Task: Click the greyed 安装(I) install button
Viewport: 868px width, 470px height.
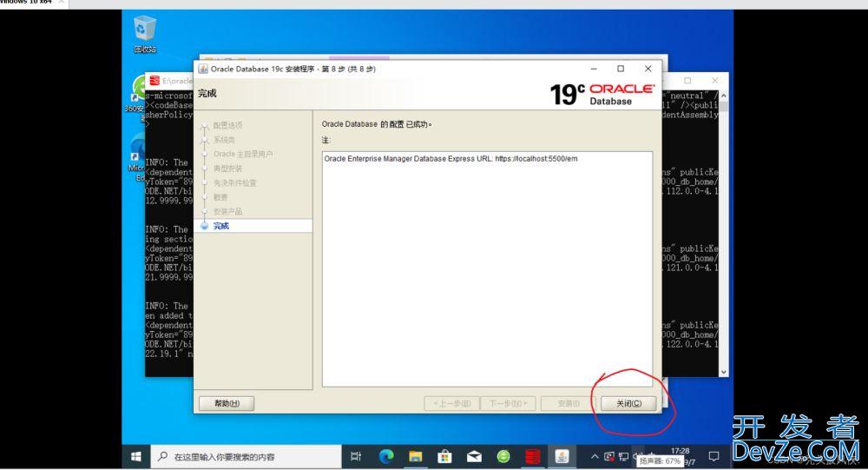Action: pyautogui.click(x=569, y=403)
